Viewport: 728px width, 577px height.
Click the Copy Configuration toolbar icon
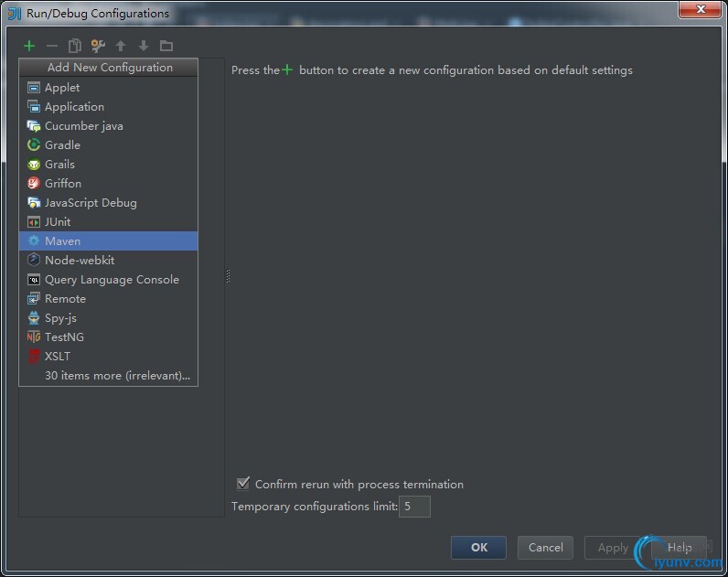point(75,46)
